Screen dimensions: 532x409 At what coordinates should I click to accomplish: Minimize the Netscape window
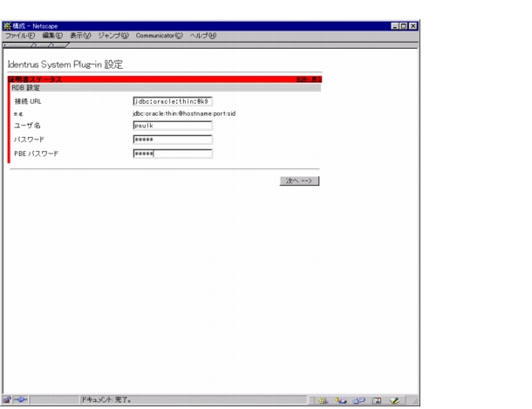tap(395, 26)
